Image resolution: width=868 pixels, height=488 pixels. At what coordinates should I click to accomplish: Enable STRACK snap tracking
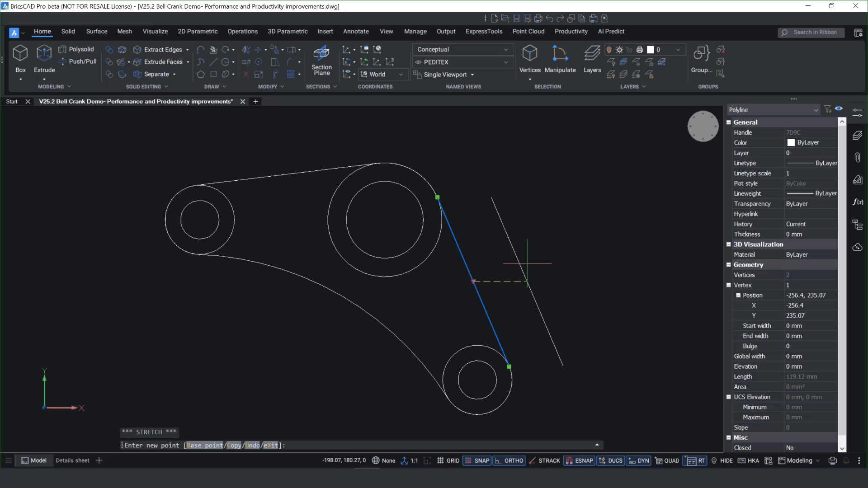[x=544, y=460]
